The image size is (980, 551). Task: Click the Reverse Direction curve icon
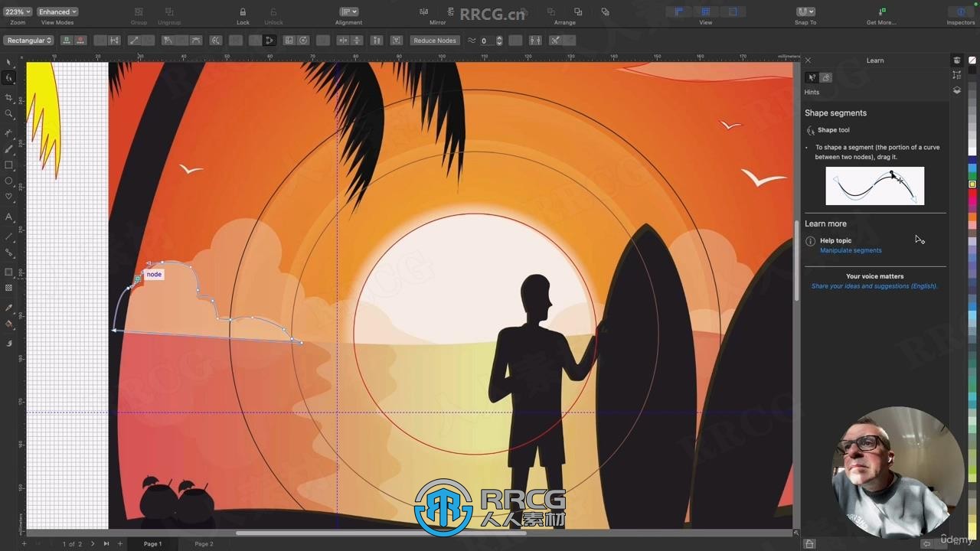point(216,41)
